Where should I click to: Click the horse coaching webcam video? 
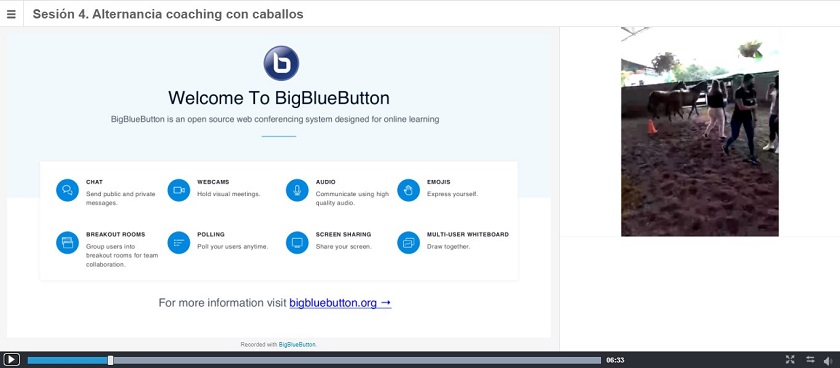[x=700, y=132]
